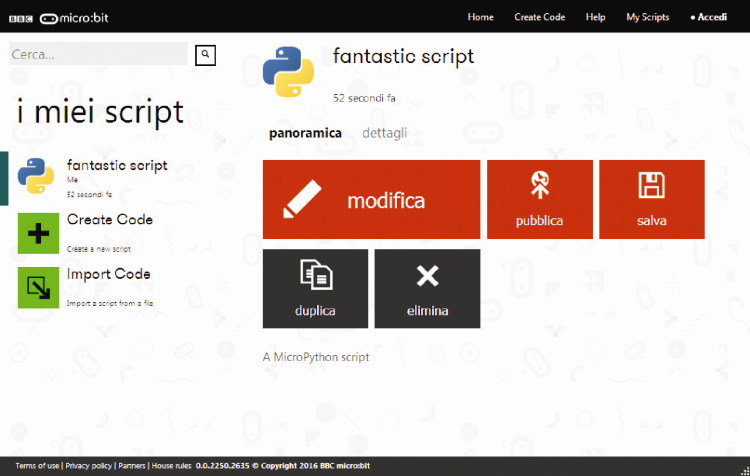The image size is (750, 476).
Task: Click the version number 0.0.2250.2635 in the footer
Action: click(222, 466)
